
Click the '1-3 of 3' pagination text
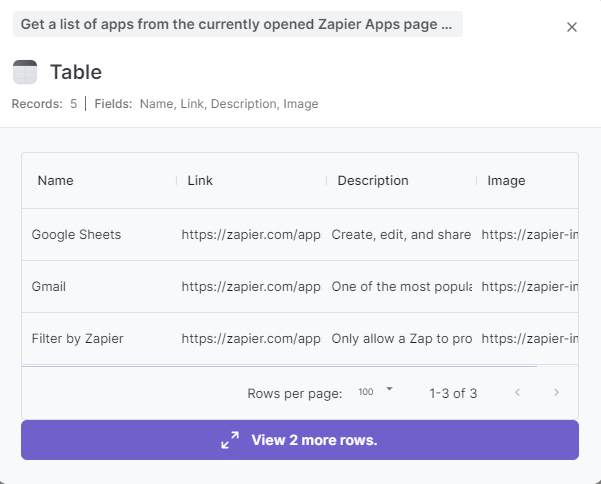(453, 393)
